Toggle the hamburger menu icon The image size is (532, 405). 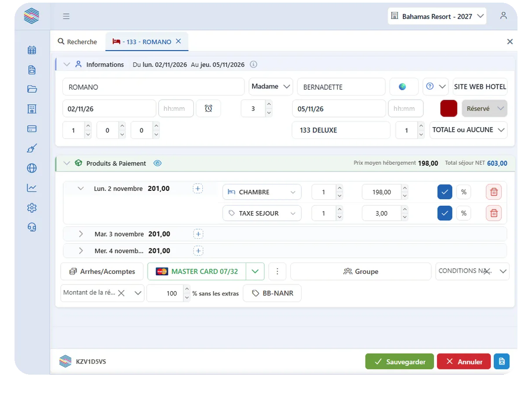(66, 16)
